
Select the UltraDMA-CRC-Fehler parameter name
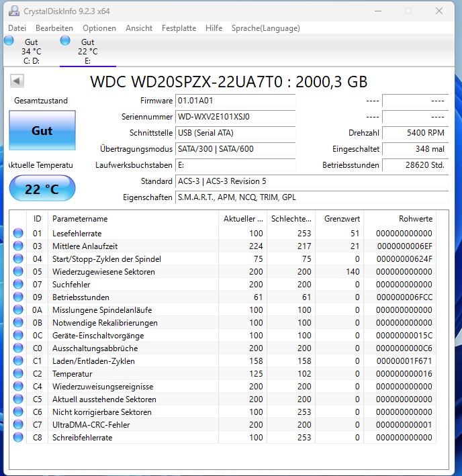point(91,425)
